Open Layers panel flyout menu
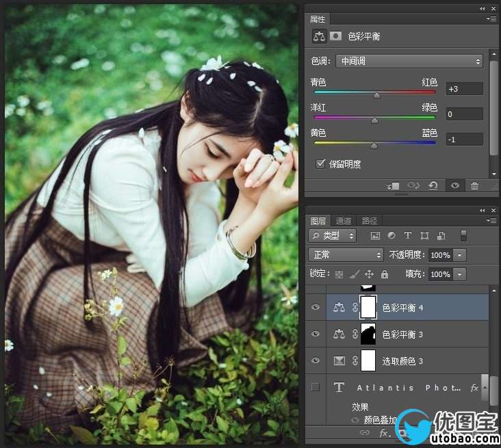Screen dimensions: 501x448 tap(491, 220)
